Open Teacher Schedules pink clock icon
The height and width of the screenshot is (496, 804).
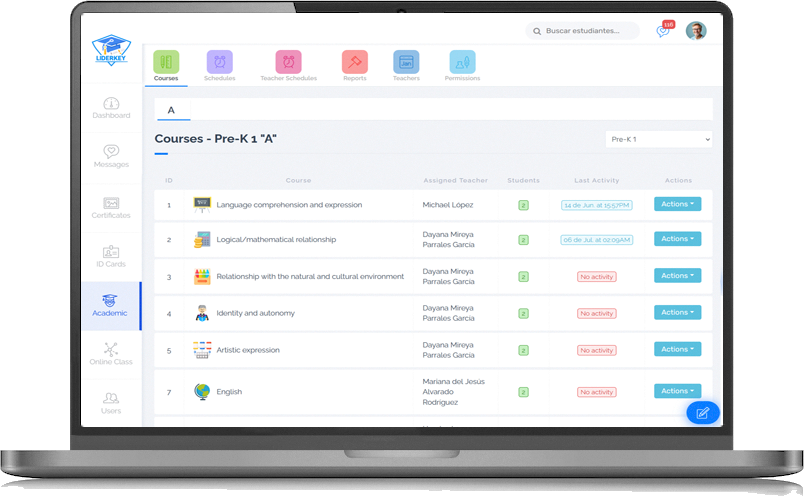[x=289, y=62]
